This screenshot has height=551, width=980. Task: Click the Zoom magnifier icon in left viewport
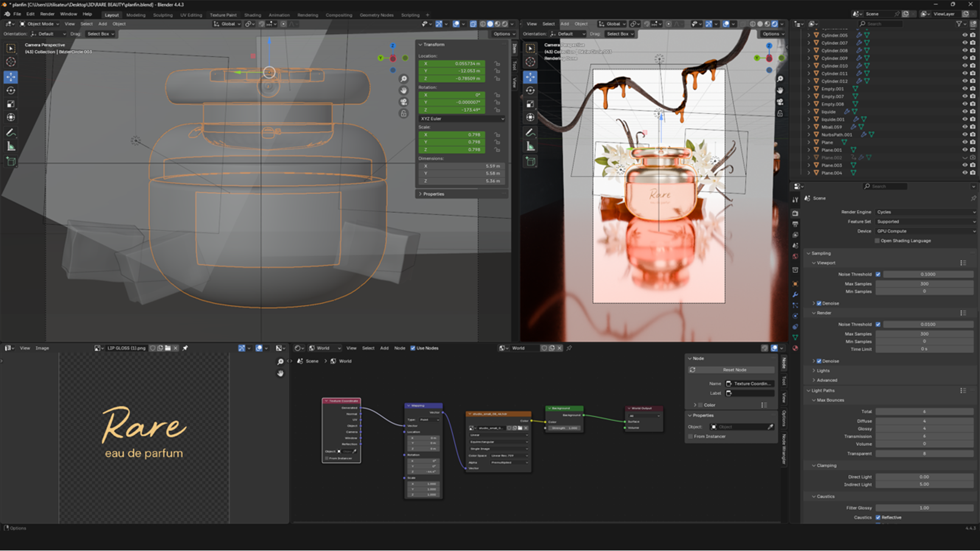pos(403,79)
